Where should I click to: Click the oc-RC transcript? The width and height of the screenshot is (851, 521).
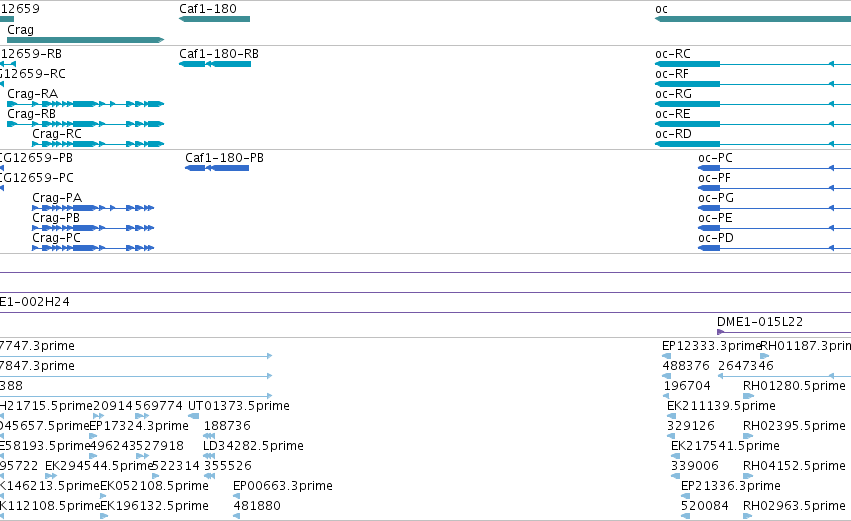pyautogui.click(x=753, y=64)
